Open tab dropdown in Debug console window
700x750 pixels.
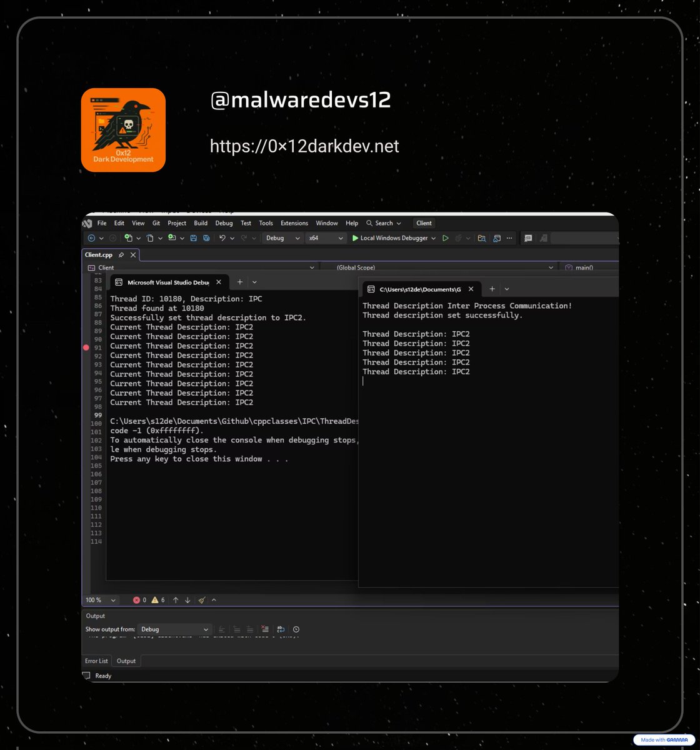coord(254,282)
